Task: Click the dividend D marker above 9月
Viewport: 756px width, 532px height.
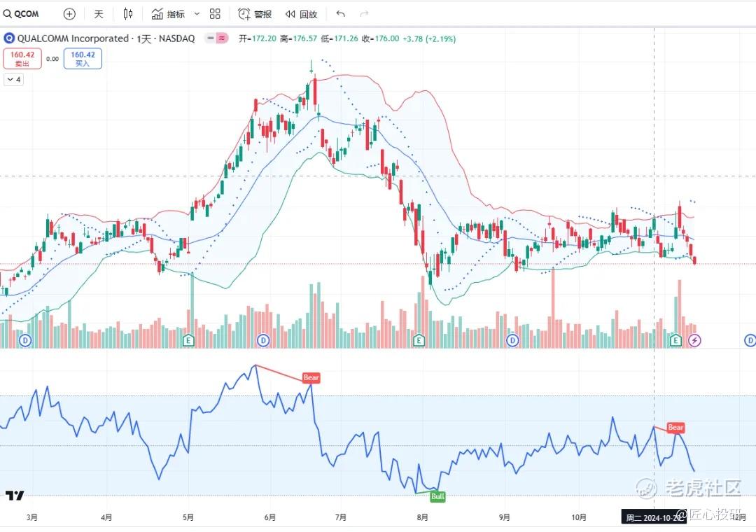Action: tap(512, 340)
